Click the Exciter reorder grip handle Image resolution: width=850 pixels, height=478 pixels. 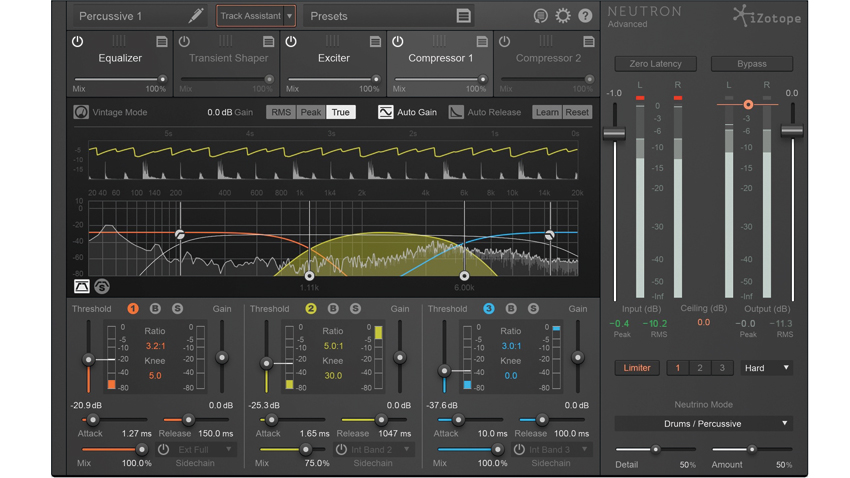click(x=333, y=41)
